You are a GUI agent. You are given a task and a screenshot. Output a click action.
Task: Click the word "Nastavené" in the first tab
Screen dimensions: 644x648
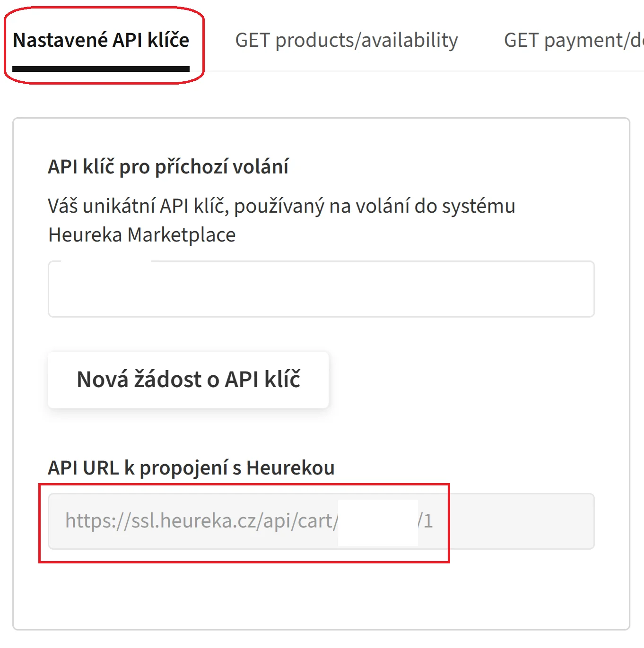[x=60, y=40]
